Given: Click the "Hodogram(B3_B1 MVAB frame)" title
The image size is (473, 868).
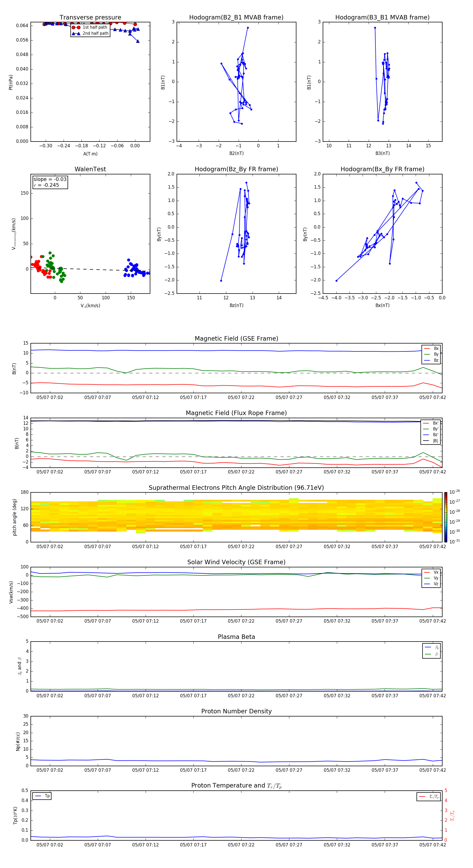Looking at the screenshot, I should 382,18.
